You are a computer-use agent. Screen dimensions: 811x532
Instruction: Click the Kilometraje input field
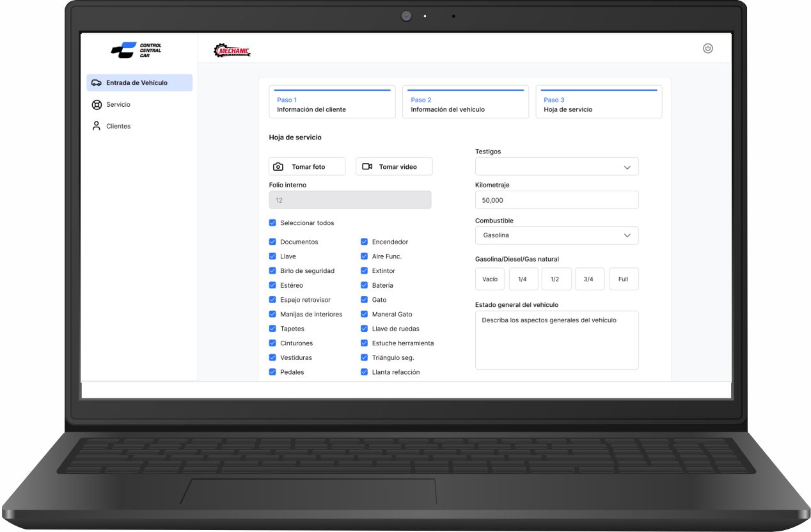[556, 200]
